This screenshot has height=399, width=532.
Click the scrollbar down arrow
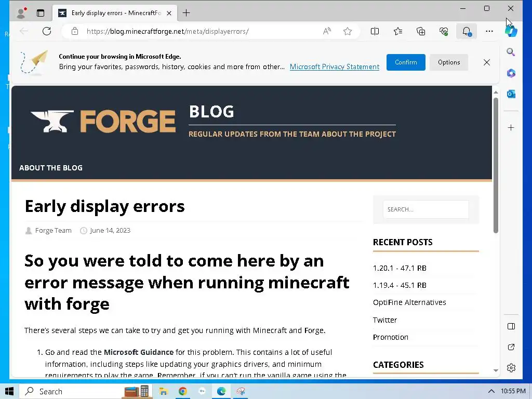coord(496,370)
